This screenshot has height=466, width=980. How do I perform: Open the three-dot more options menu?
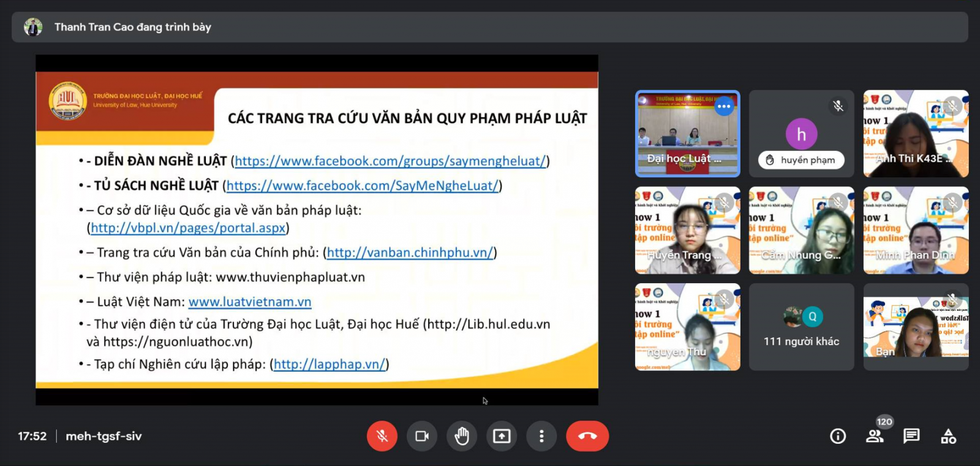tap(541, 436)
